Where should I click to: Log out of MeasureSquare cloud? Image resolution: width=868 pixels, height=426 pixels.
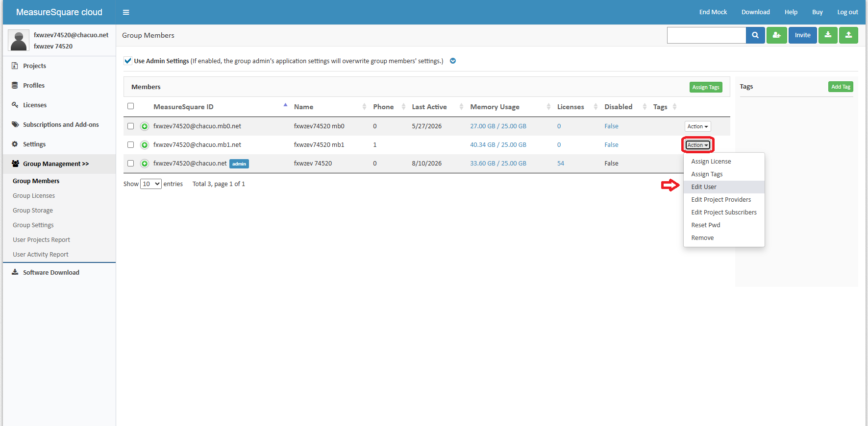pos(847,12)
